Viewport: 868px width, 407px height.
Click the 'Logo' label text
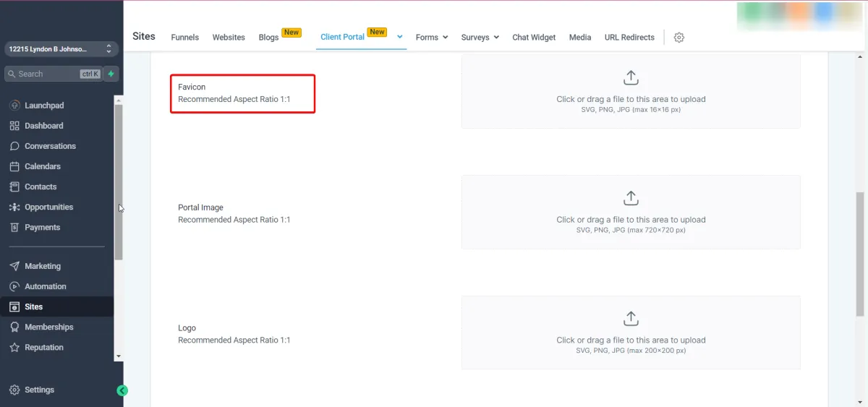coord(187,327)
